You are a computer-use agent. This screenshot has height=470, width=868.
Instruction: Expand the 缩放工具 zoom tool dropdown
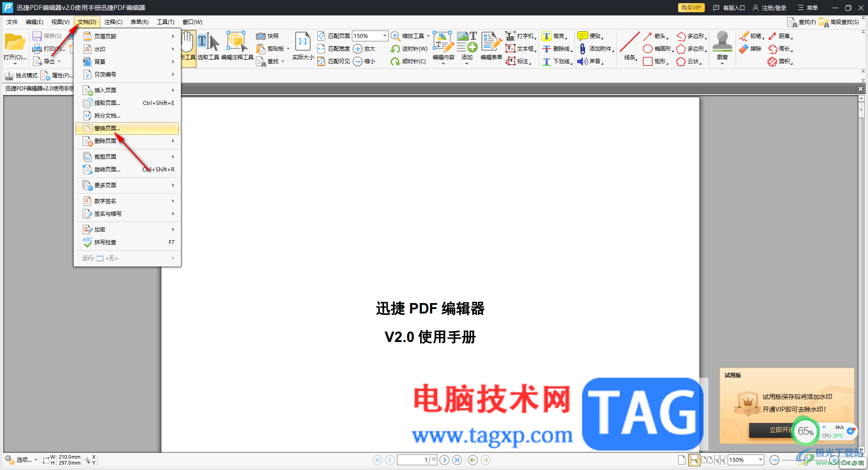pyautogui.click(x=428, y=36)
